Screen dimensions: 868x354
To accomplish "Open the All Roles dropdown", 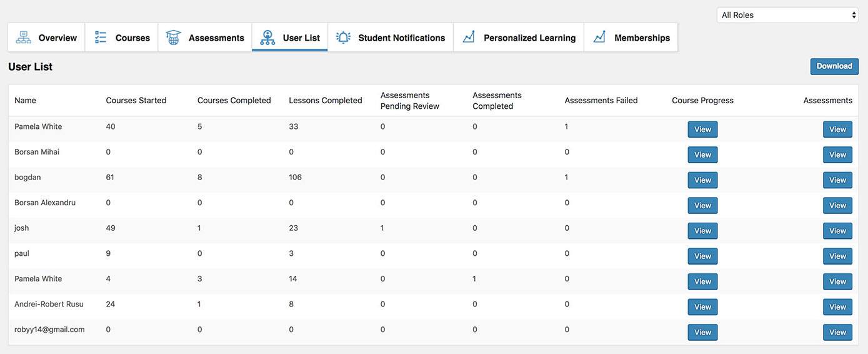I will click(x=787, y=15).
